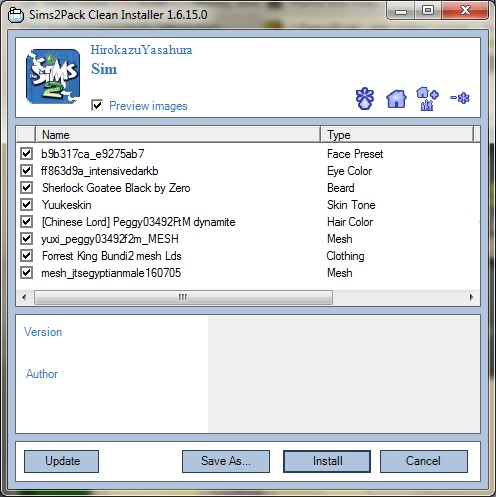Uncheck the ff863d9a_intensivedarkb checkbox
Image resolution: width=496 pixels, height=497 pixels.
[x=26, y=171]
